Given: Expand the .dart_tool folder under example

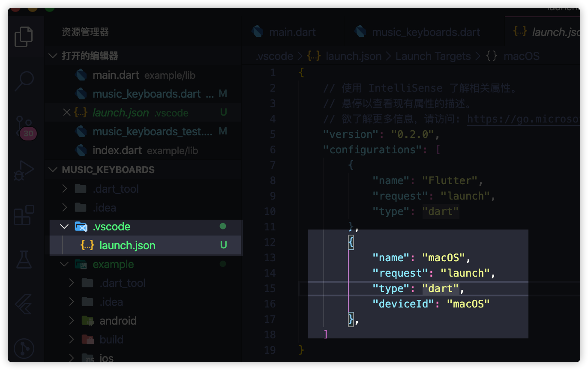Looking at the screenshot, I should (x=72, y=283).
